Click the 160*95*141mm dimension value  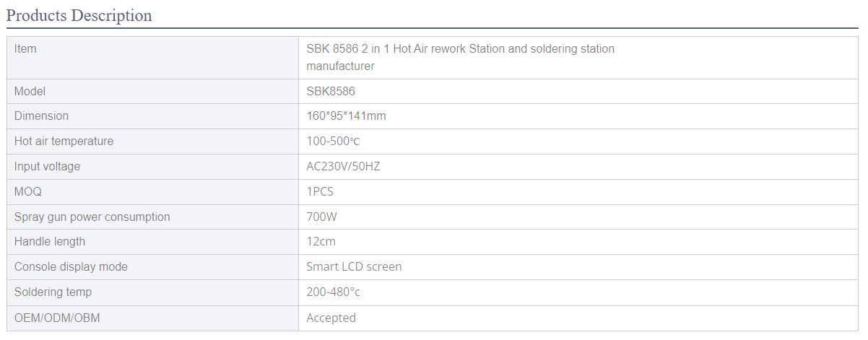[x=346, y=116]
